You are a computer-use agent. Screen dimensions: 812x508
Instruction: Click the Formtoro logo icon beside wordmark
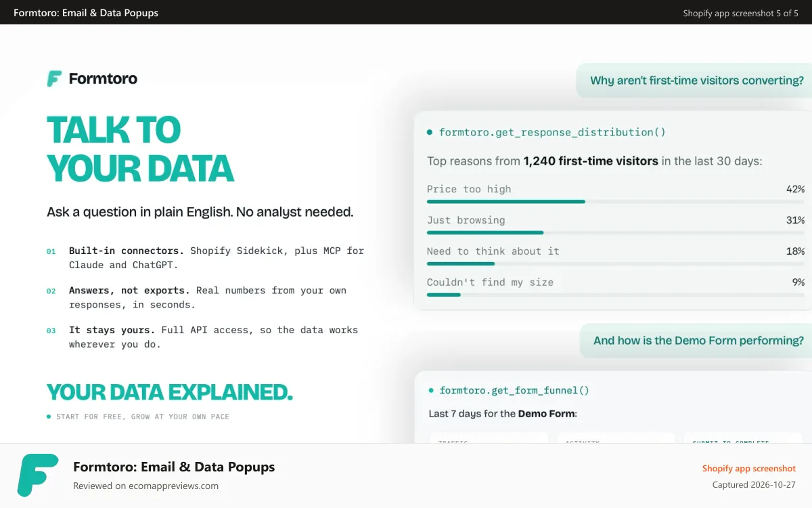[55, 79]
